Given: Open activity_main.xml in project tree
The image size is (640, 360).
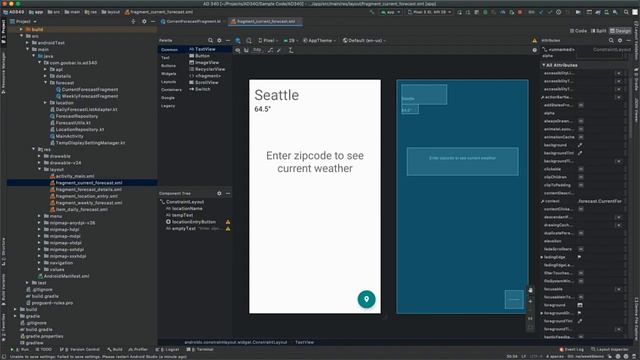Looking at the screenshot, I should click(x=72, y=176).
